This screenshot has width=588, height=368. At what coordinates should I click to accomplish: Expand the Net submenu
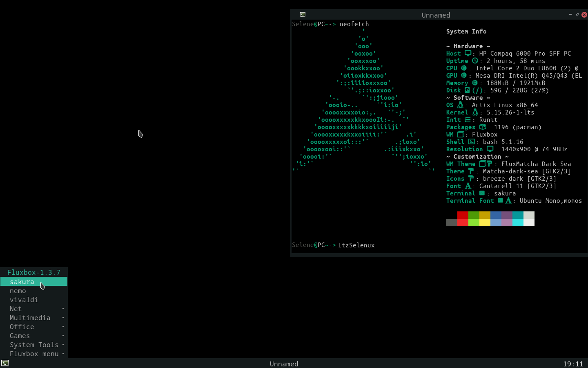[x=34, y=309]
